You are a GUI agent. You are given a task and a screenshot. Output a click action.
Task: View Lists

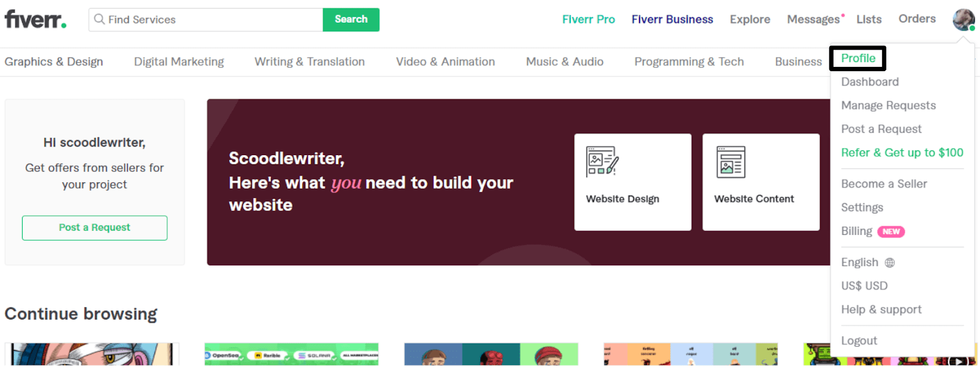coord(869,20)
